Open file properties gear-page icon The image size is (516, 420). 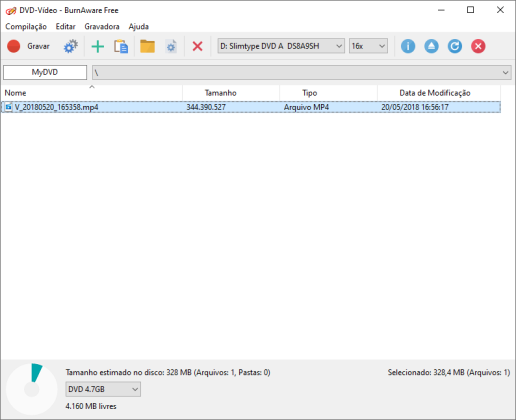pos(171,46)
